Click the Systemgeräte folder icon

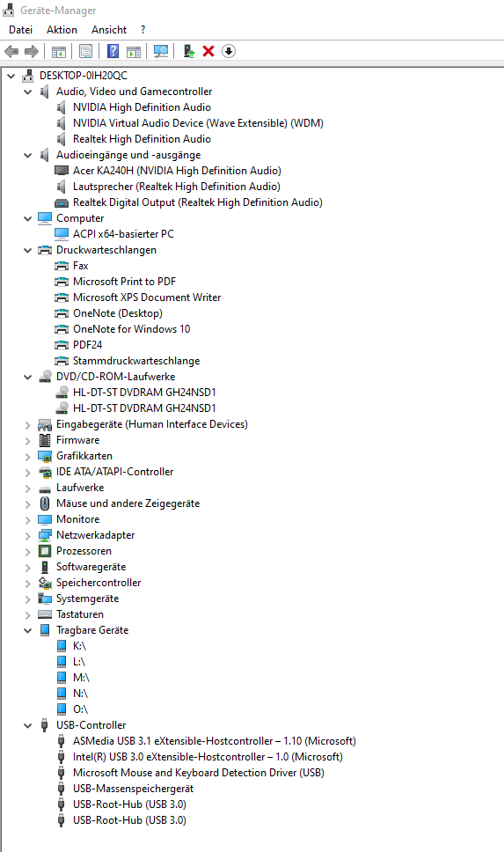coord(45,599)
